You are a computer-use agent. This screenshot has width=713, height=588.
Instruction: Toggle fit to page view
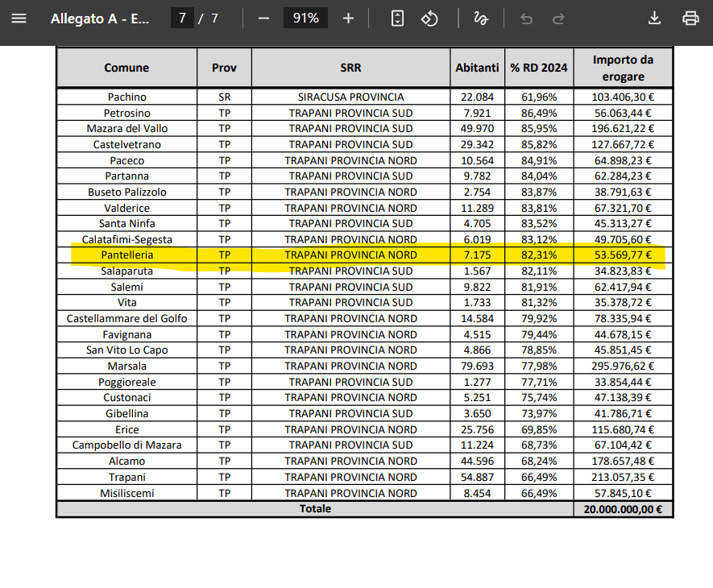click(397, 19)
